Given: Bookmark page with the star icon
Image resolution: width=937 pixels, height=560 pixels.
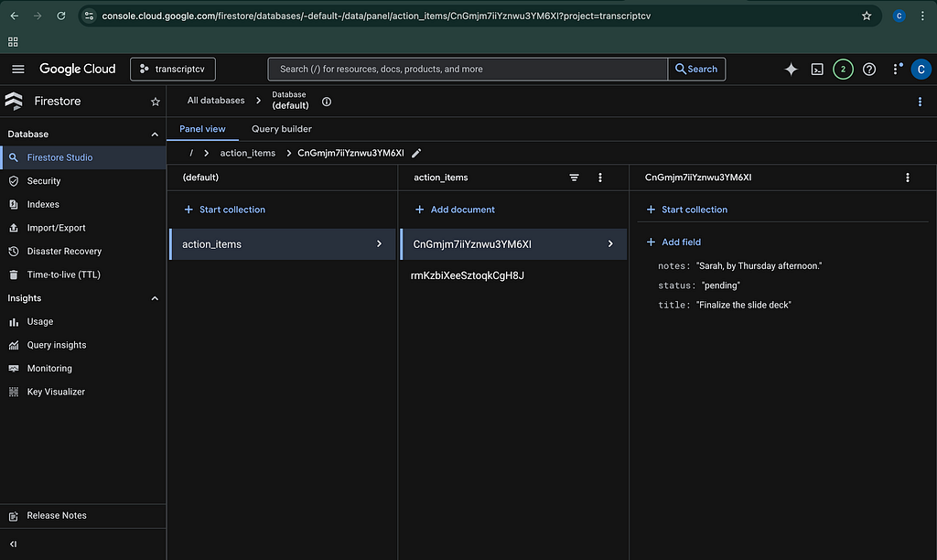Looking at the screenshot, I should pyautogui.click(x=867, y=16).
